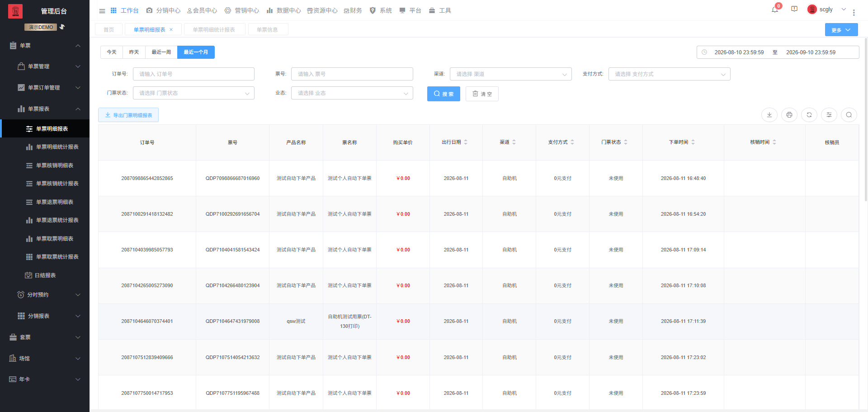Switch to the 首页 tab
Image resolution: width=868 pixels, height=412 pixels.
click(x=108, y=29)
